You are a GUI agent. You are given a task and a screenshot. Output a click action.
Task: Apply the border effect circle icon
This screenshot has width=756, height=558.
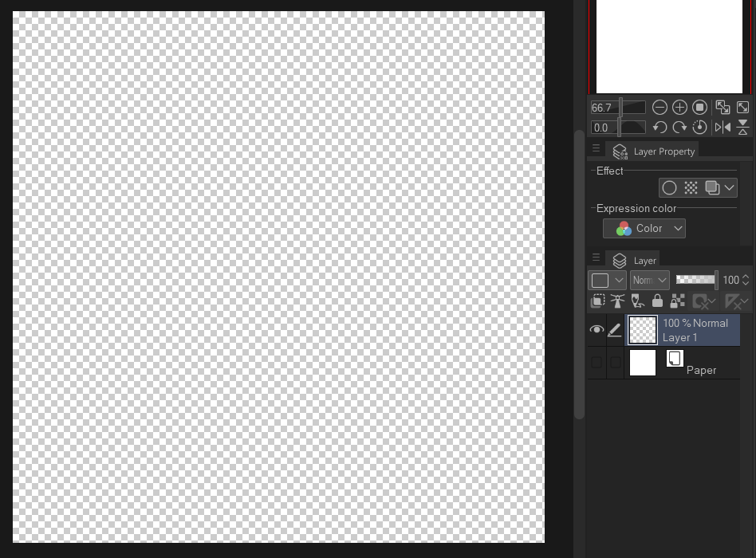pyautogui.click(x=670, y=188)
